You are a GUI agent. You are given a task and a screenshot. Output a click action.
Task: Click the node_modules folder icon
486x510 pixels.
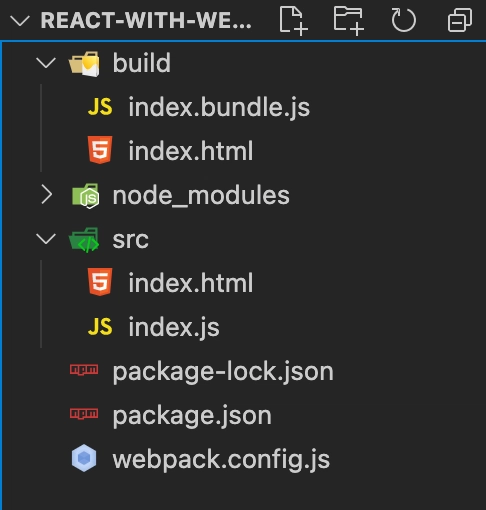click(x=86, y=195)
